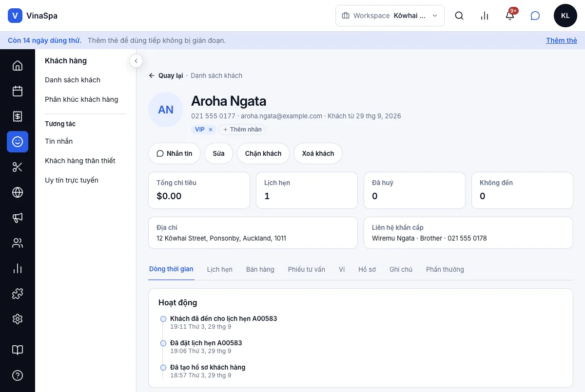Go back via Quay lại link
Screen dimensions: 585x392
pyautogui.click(x=166, y=75)
